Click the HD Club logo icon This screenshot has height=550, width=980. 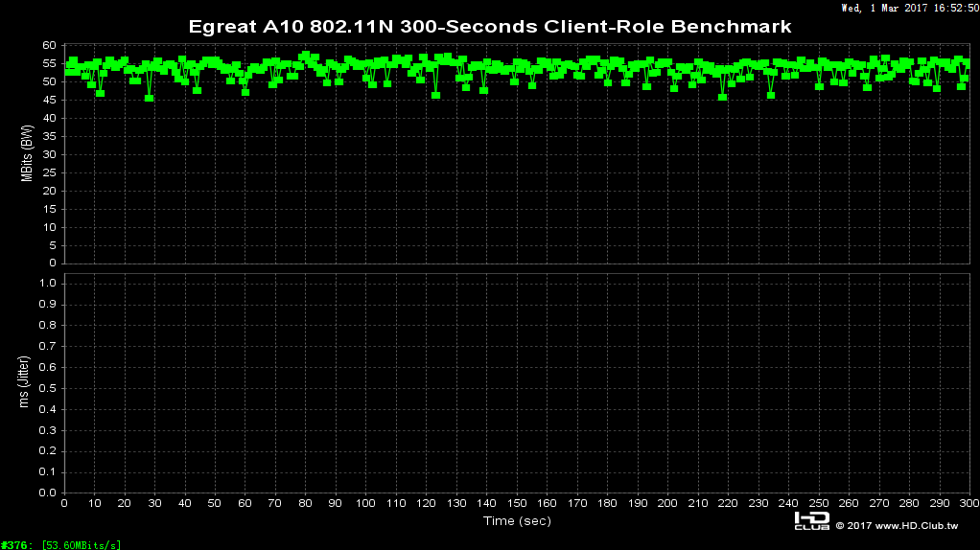[812, 520]
